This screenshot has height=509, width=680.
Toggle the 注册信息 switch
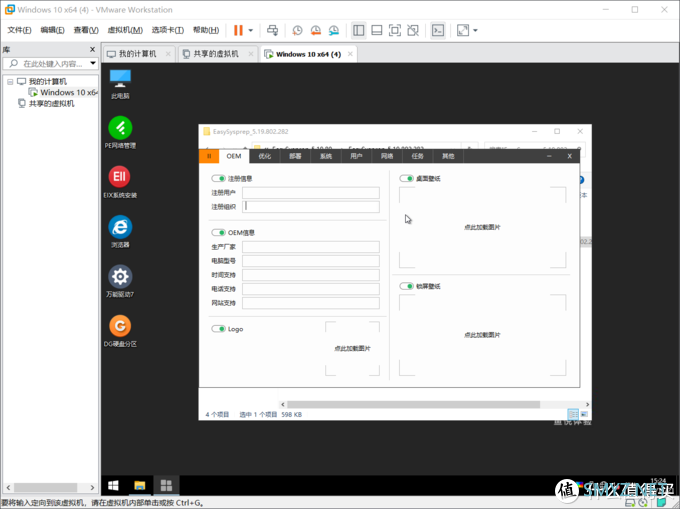[x=218, y=178]
